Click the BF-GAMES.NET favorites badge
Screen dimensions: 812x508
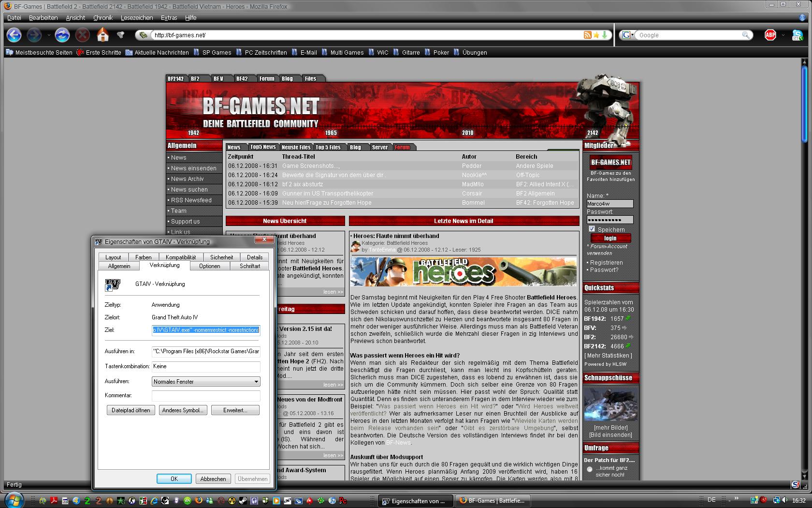coord(611,162)
